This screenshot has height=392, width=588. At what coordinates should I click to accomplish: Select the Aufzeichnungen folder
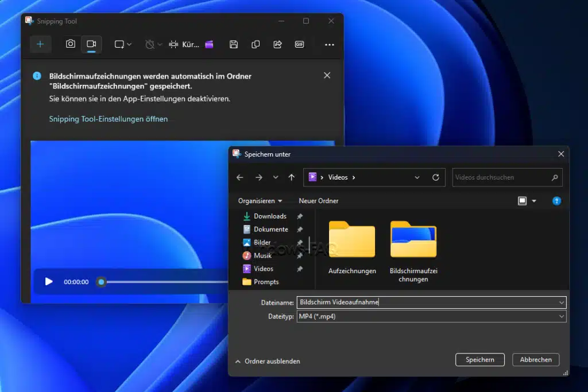click(352, 248)
